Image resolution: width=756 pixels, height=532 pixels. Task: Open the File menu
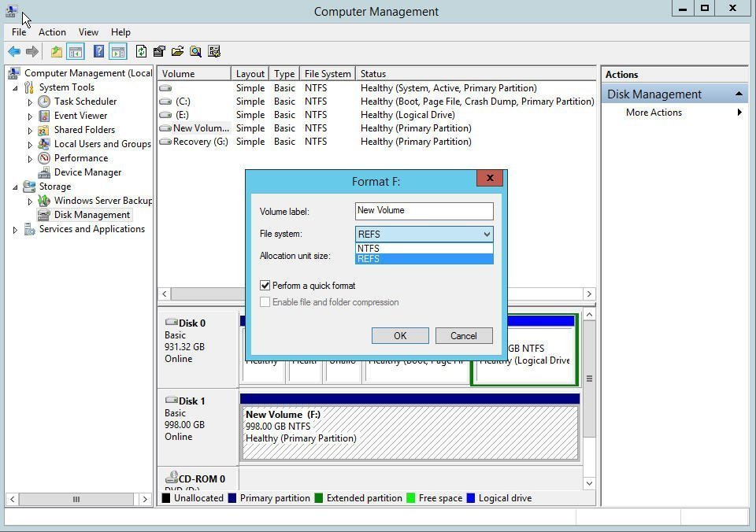tap(19, 31)
